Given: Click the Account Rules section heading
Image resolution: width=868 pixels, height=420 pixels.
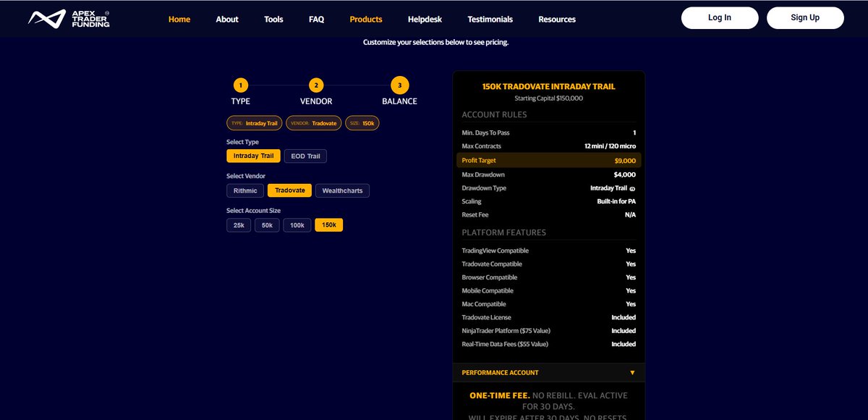Looking at the screenshot, I should coord(494,114).
